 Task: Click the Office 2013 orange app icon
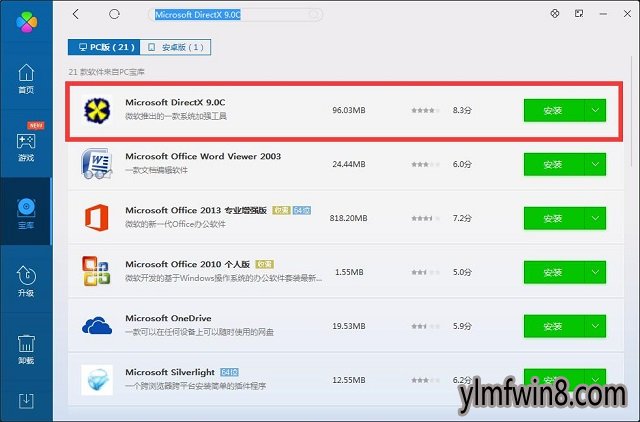coord(97,218)
